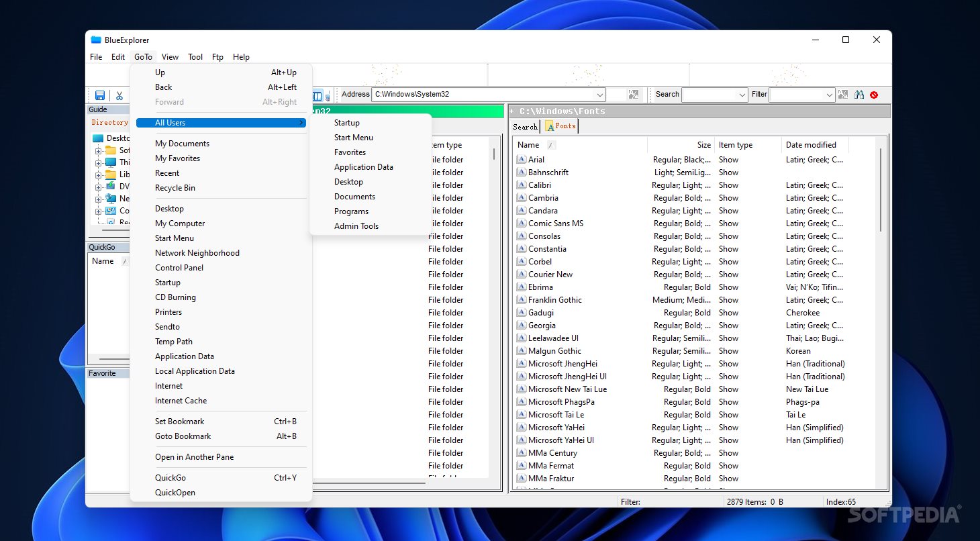Click the C:\Windows\Fonts pane path header
This screenshot has width=980, height=541.
(699, 111)
